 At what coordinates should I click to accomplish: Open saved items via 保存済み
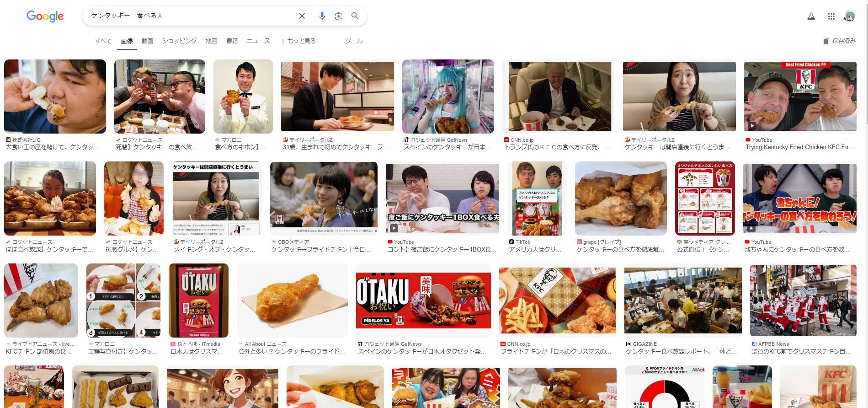click(839, 41)
